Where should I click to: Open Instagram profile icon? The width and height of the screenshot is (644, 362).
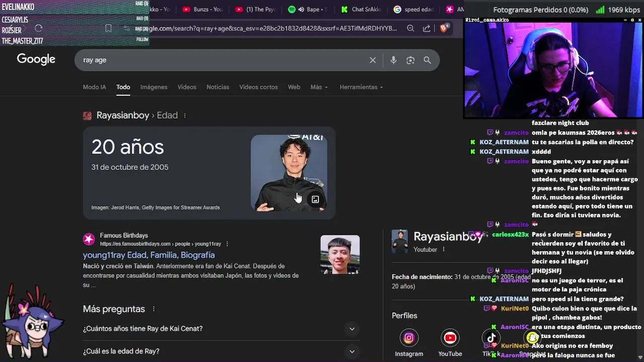[x=409, y=338]
